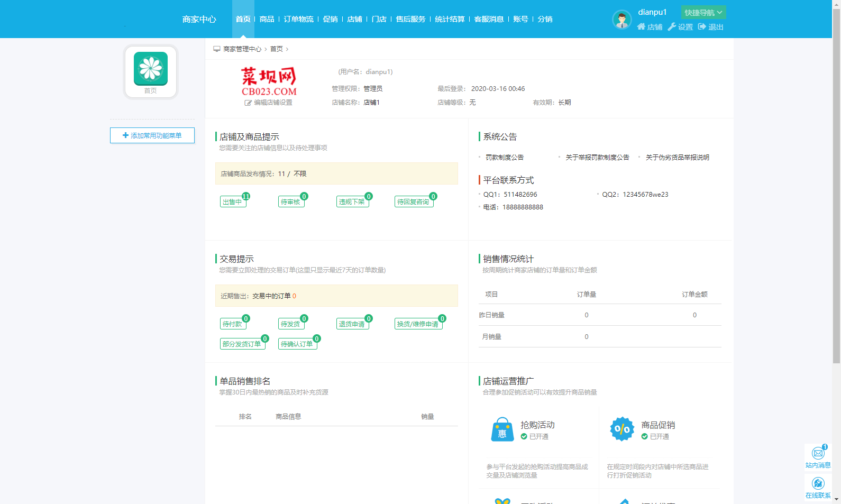Screen dimensions: 841x504
Task: Open the 关于举报罚款制度公告 announcement
Action: click(597, 157)
